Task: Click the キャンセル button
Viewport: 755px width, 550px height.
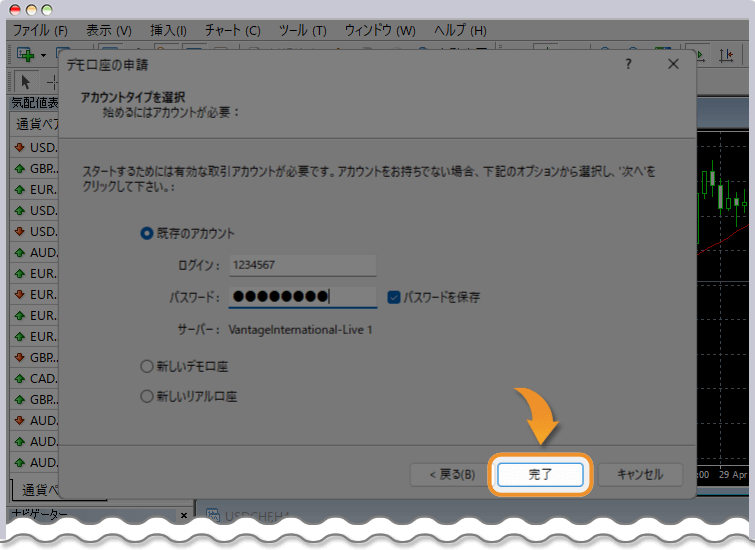Action: (640, 475)
